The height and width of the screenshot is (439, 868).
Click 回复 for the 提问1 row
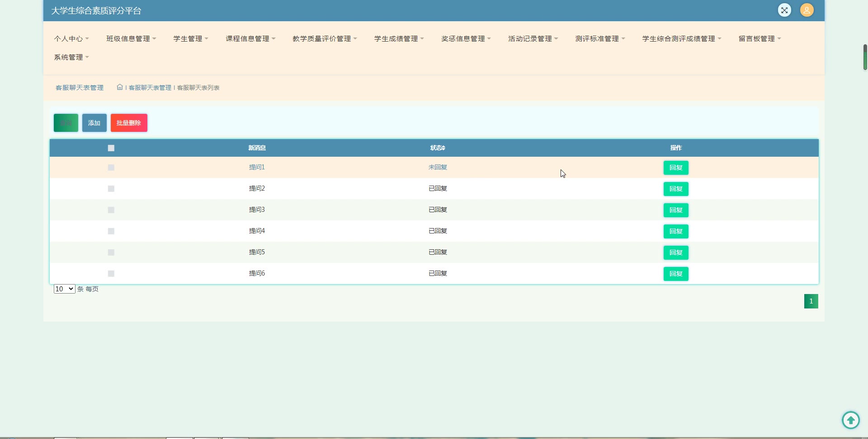676,168
